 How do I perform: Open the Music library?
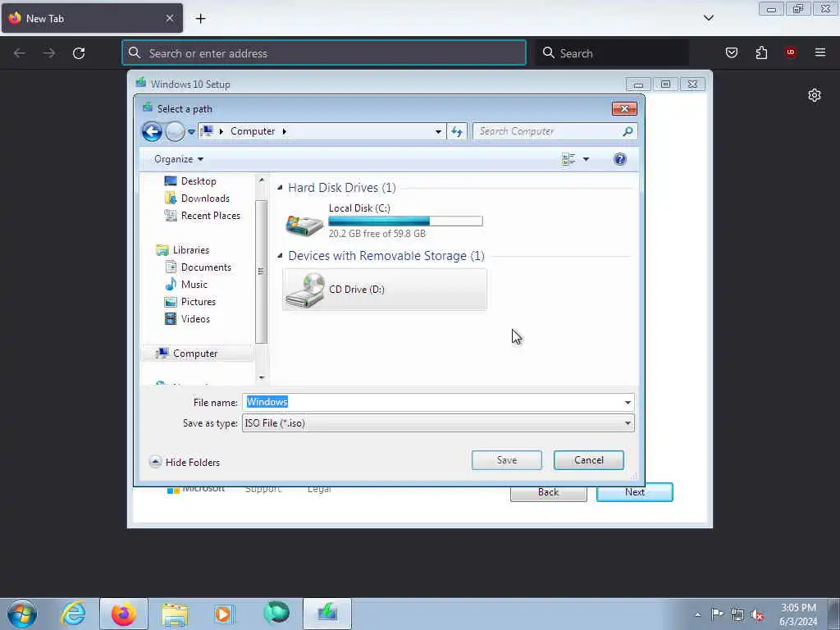pos(186,285)
